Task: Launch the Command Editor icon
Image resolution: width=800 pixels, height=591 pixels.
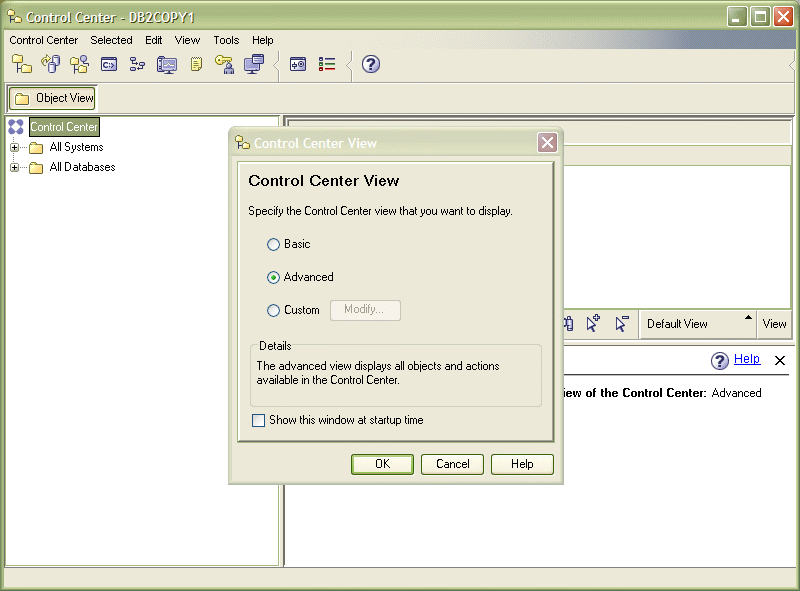Action: pos(109,64)
